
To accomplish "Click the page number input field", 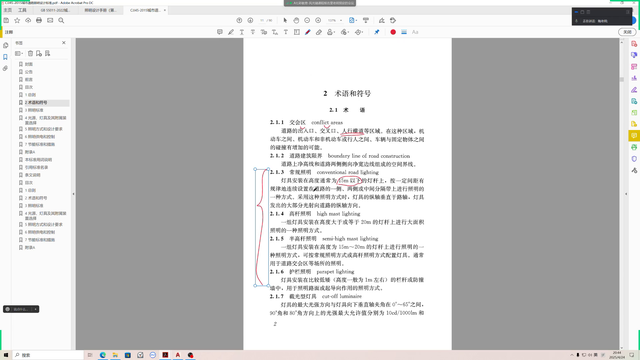I will click(262, 20).
